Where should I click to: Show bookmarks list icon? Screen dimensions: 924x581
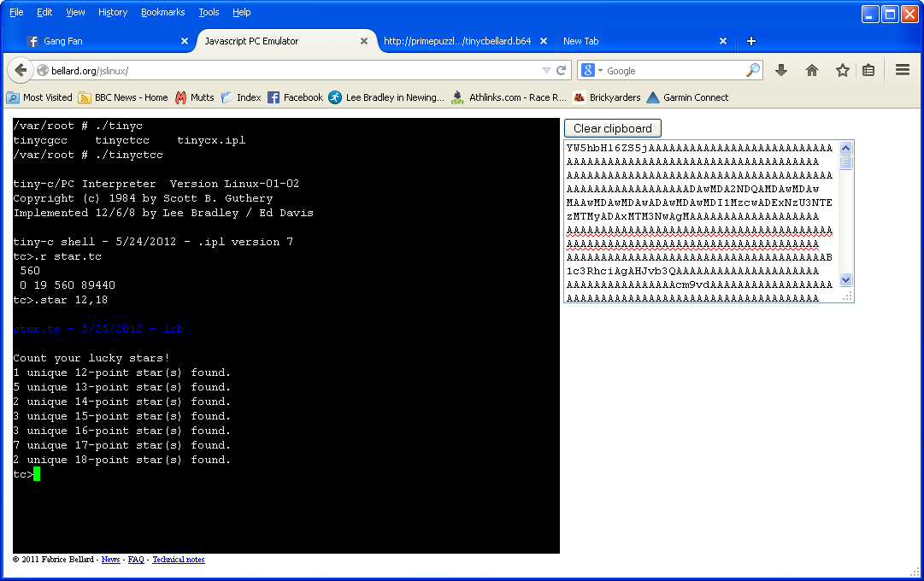[x=868, y=71]
